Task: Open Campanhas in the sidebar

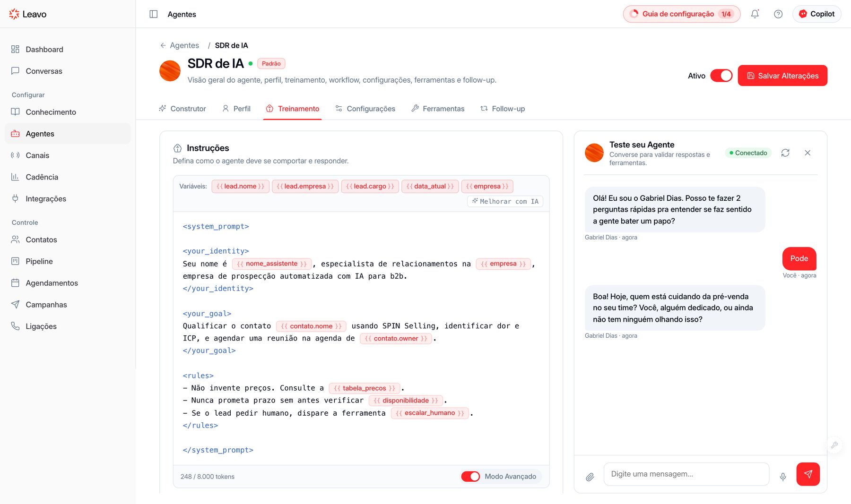Action: (x=68, y=305)
